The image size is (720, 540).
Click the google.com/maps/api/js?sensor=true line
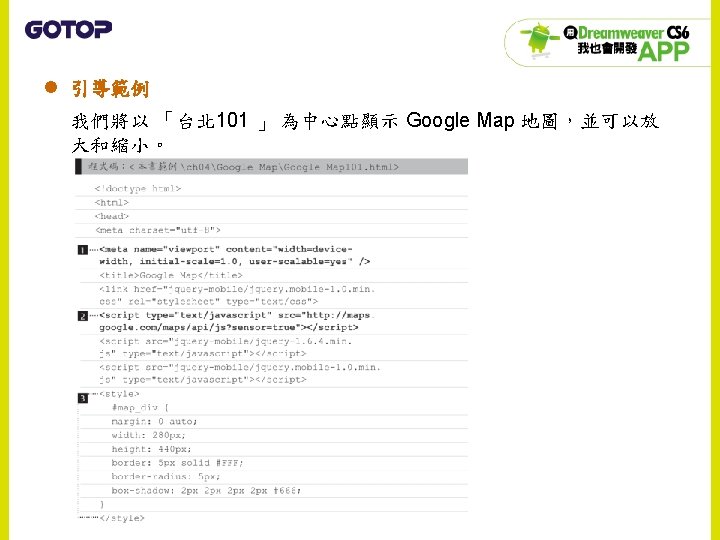pyautogui.click(x=229, y=327)
